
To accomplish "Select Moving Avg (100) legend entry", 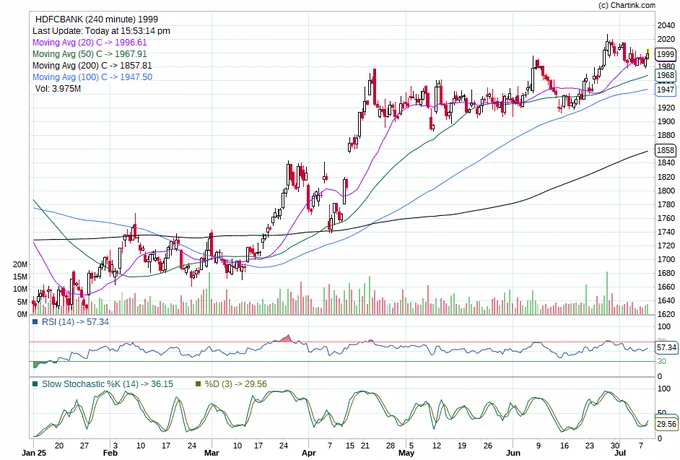I will click(92, 77).
